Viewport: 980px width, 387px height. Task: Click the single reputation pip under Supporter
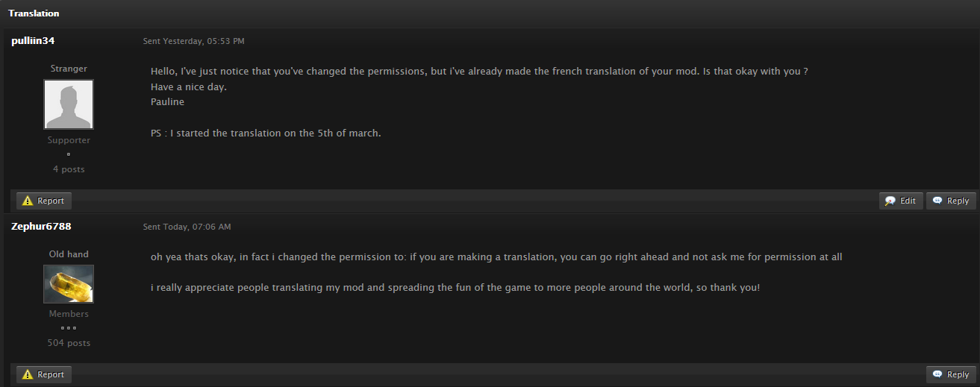69,154
